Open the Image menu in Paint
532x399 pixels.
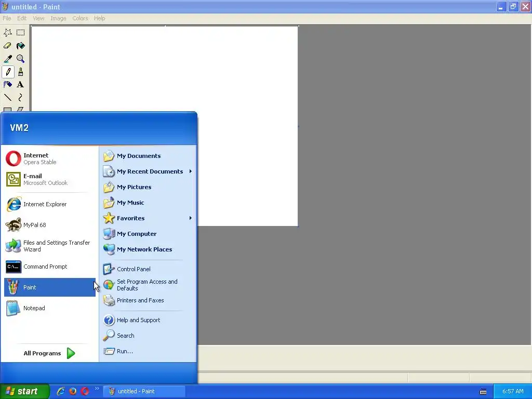click(x=58, y=18)
